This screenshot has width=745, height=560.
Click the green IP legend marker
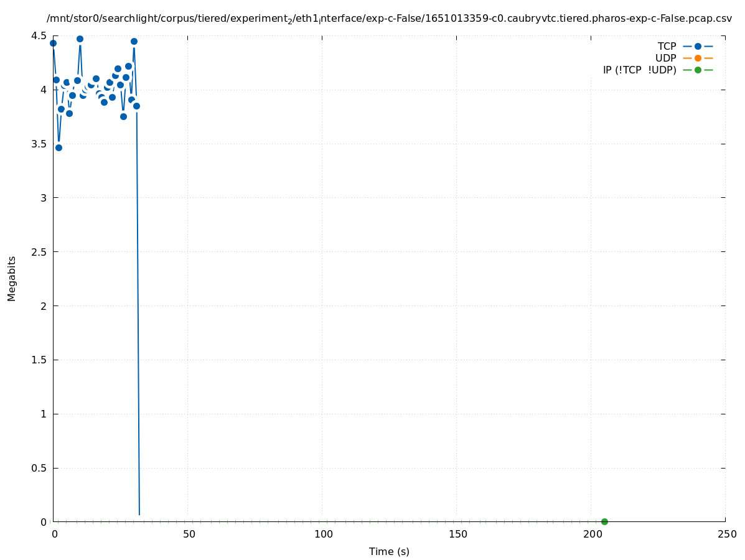pos(698,70)
